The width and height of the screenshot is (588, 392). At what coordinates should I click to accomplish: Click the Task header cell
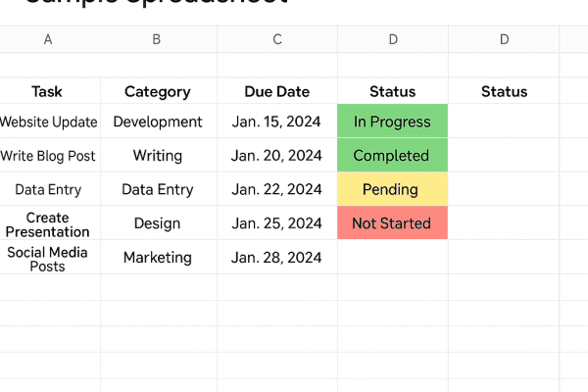48,91
